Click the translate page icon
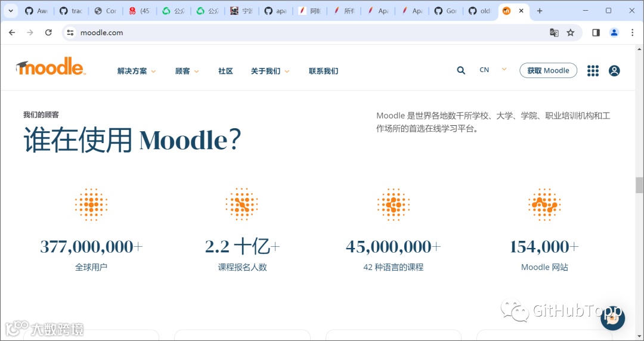This screenshot has height=341, width=644. (x=554, y=32)
